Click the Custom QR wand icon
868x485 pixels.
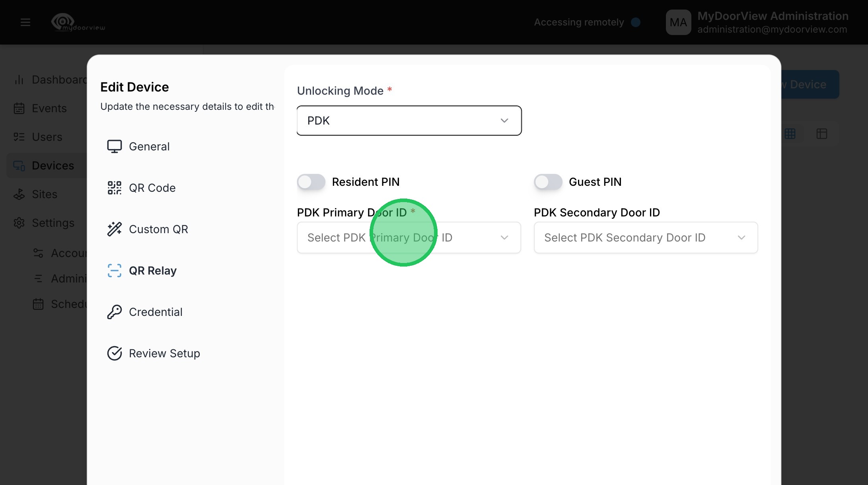coord(114,229)
